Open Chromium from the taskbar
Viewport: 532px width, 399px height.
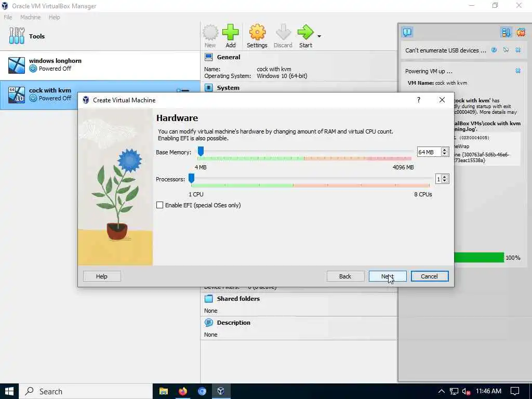click(202, 391)
